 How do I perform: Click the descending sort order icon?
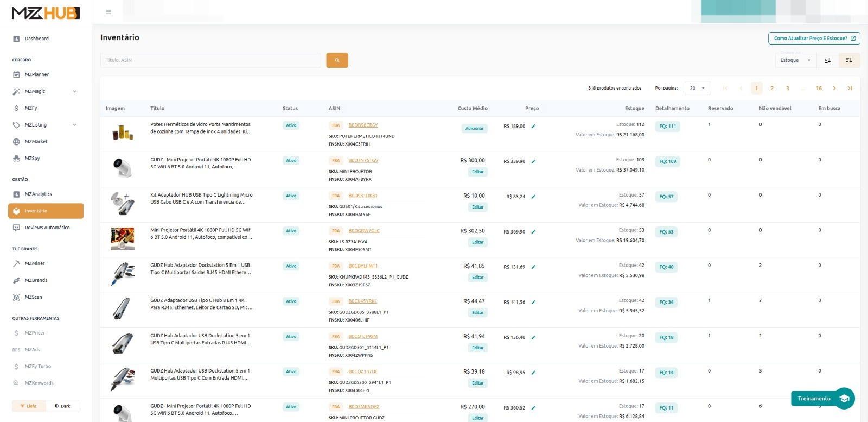849,60
